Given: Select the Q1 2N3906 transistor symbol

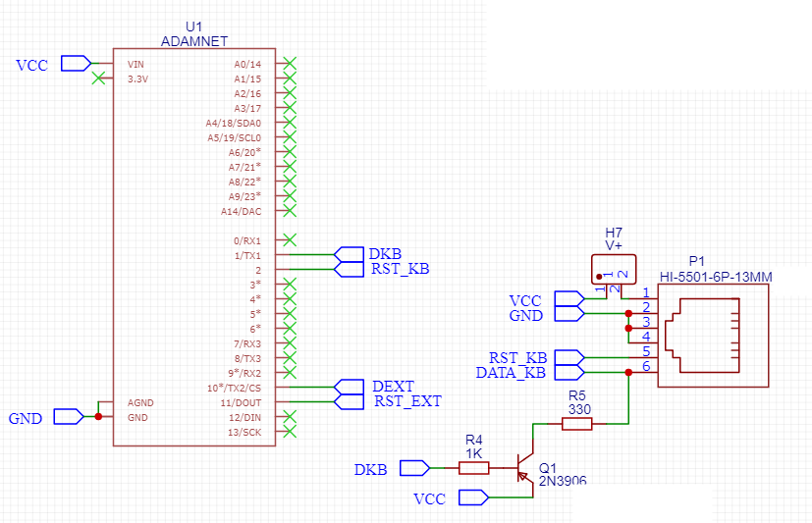Looking at the screenshot, I should click(525, 469).
